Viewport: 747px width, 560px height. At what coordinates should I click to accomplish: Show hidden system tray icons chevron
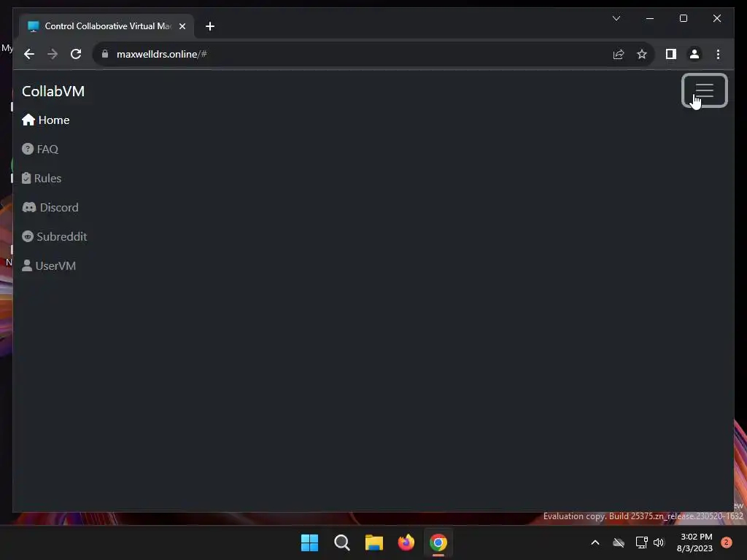(595, 542)
